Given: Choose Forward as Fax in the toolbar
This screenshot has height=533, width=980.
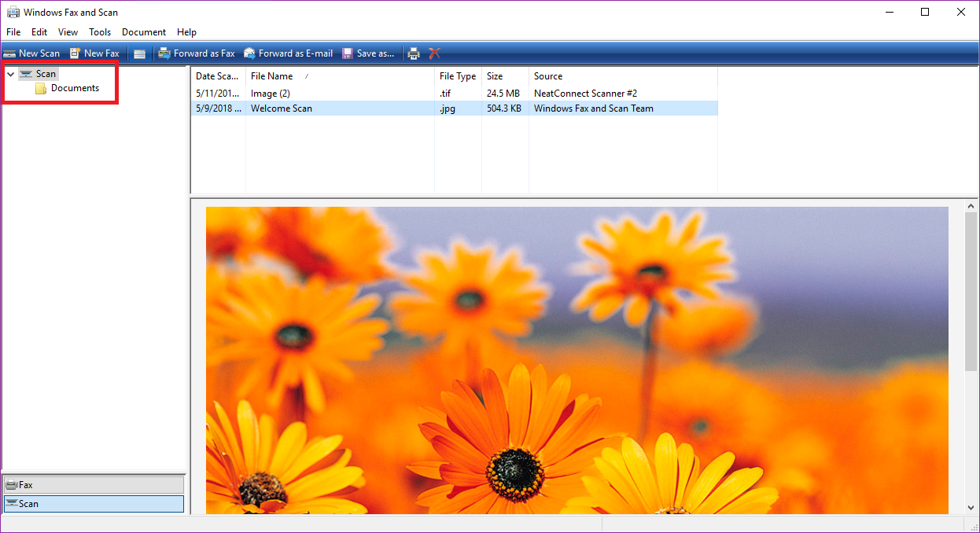Looking at the screenshot, I should tap(197, 53).
